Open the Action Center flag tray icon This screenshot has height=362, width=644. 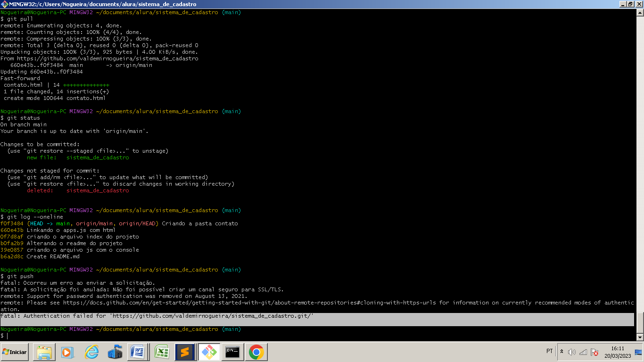[x=594, y=352]
